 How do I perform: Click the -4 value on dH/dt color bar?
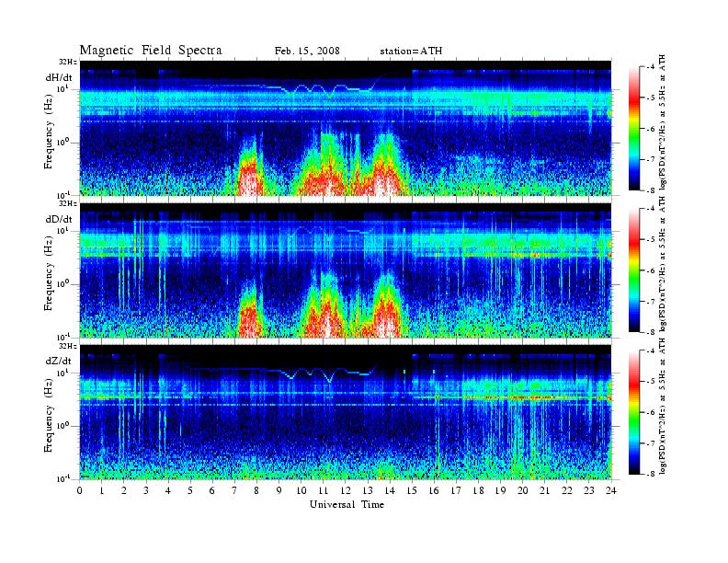click(x=652, y=67)
